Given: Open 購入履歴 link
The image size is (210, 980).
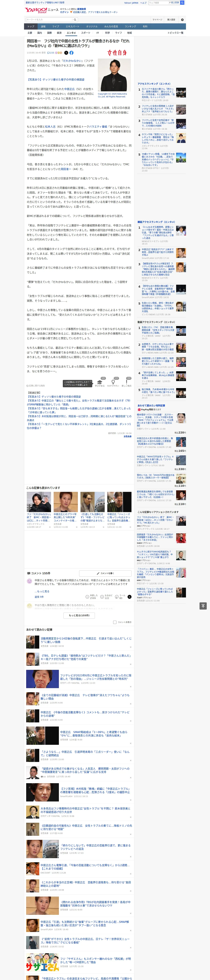Looking at the screenshot, I should coord(171,20).
